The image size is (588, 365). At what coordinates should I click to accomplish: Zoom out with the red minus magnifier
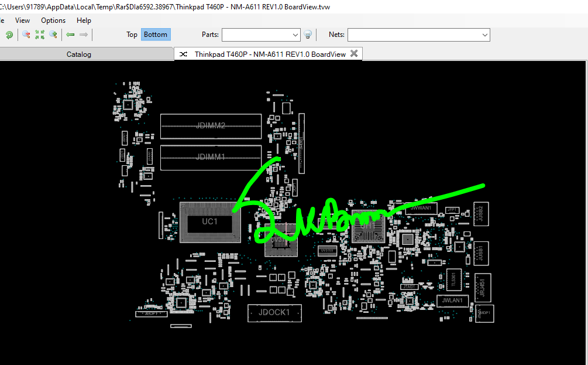coord(26,35)
